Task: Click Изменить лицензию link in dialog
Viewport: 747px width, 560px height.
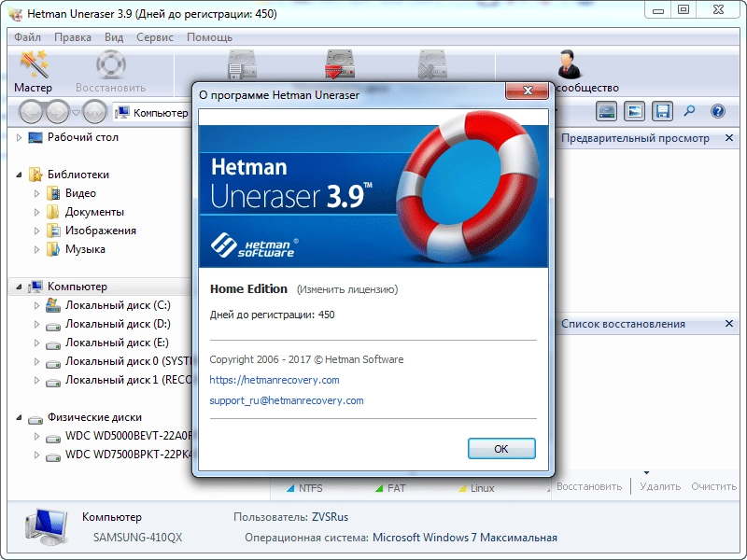Action: pyautogui.click(x=347, y=289)
